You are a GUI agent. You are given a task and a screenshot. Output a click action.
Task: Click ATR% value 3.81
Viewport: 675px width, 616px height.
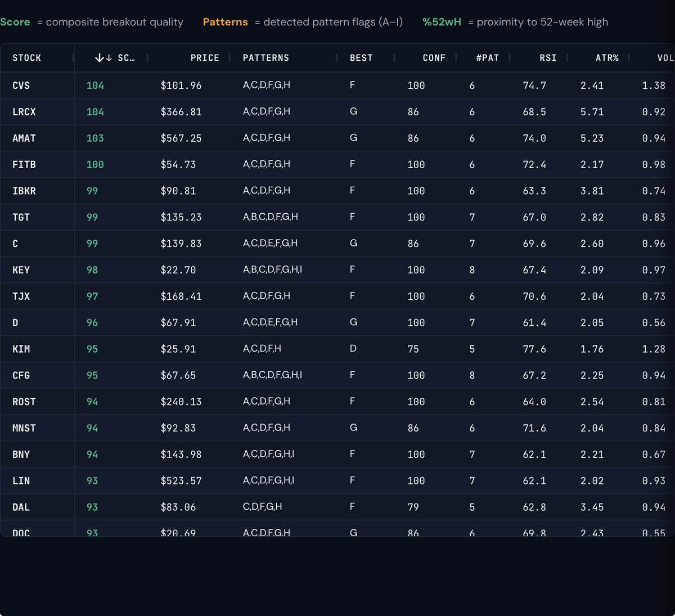point(592,191)
